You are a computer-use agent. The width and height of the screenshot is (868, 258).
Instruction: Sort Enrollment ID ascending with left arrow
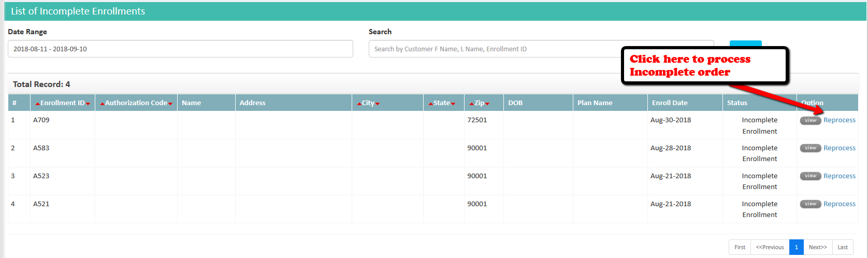click(37, 104)
